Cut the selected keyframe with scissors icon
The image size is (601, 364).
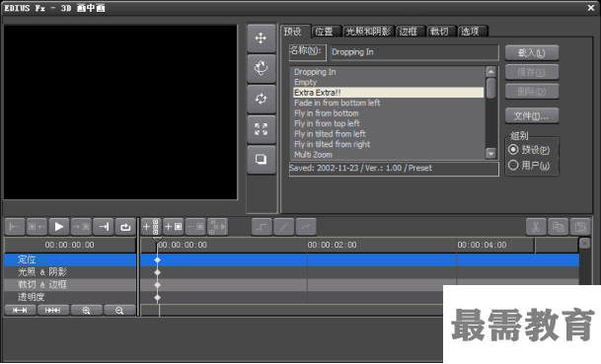click(536, 227)
